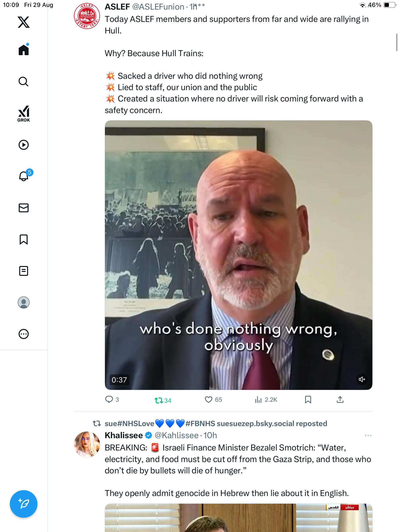Go to the Home timeline

coord(24,50)
